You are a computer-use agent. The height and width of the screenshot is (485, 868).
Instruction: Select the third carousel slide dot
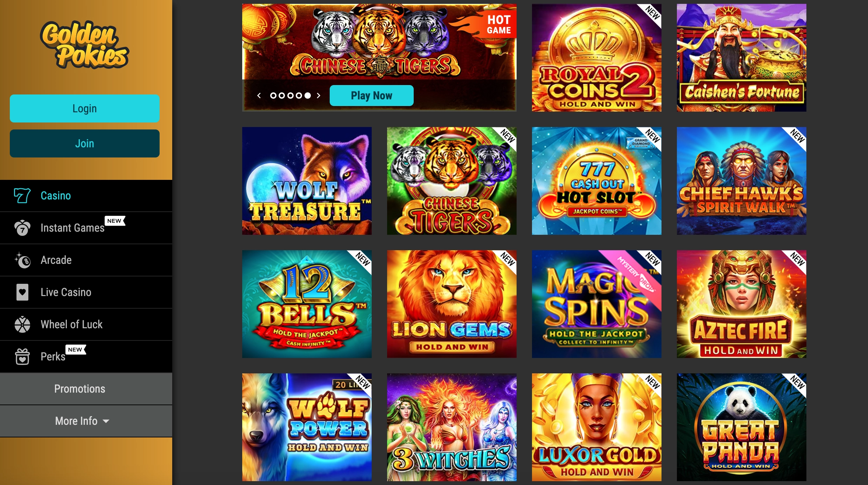tap(290, 96)
